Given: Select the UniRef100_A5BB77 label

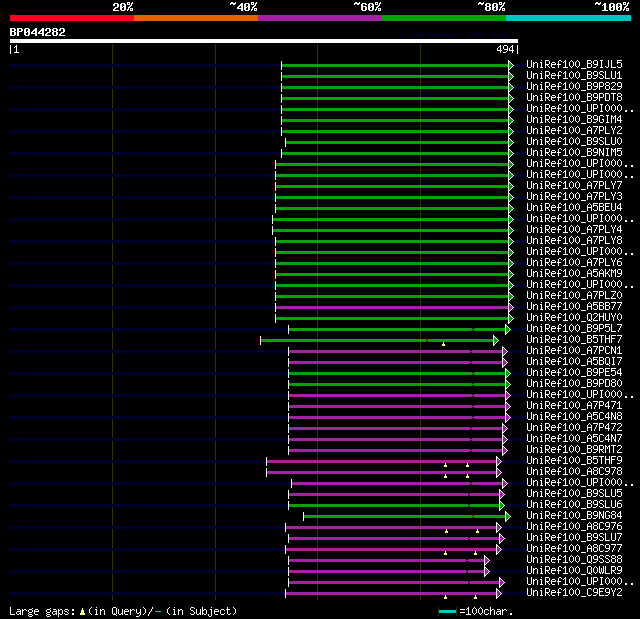Looking at the screenshot, I should 574,307.
